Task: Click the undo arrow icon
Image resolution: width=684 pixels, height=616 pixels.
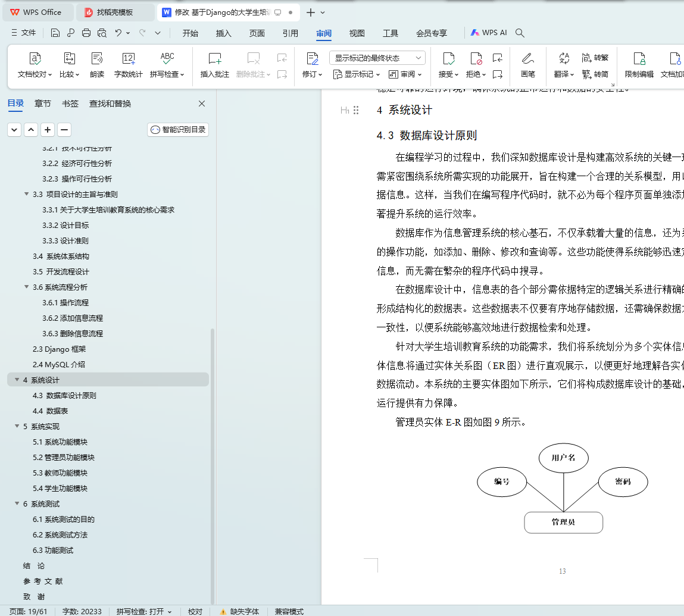Action: pos(118,33)
